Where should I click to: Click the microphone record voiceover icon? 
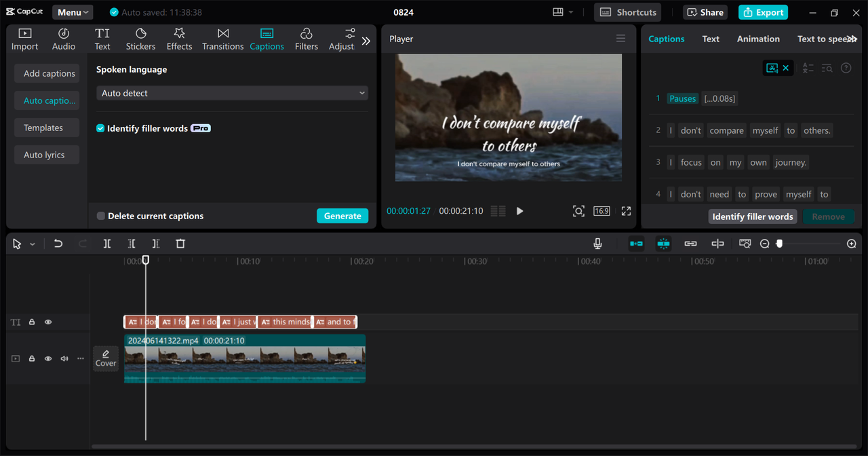[x=597, y=244]
